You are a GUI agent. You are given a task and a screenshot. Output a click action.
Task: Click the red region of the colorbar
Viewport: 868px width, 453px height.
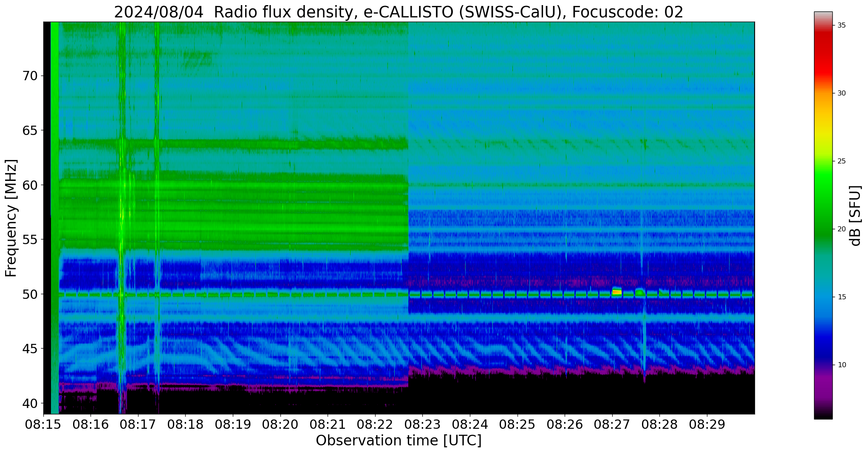click(823, 55)
